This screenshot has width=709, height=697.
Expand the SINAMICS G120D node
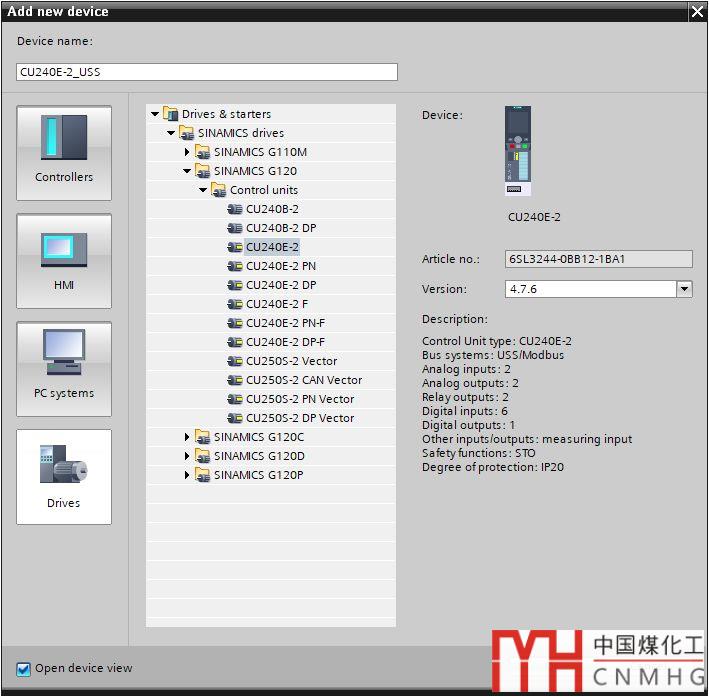187,456
